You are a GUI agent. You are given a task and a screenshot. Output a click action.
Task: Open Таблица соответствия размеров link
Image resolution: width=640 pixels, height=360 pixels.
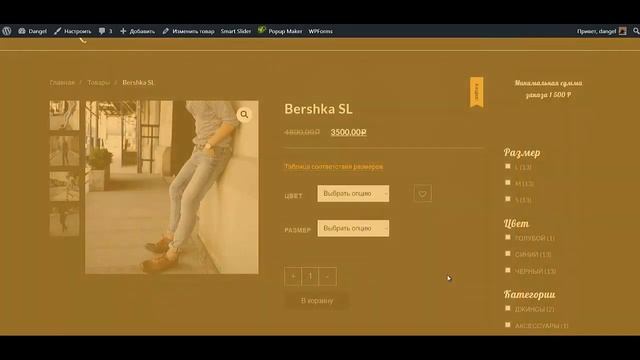coord(333,167)
